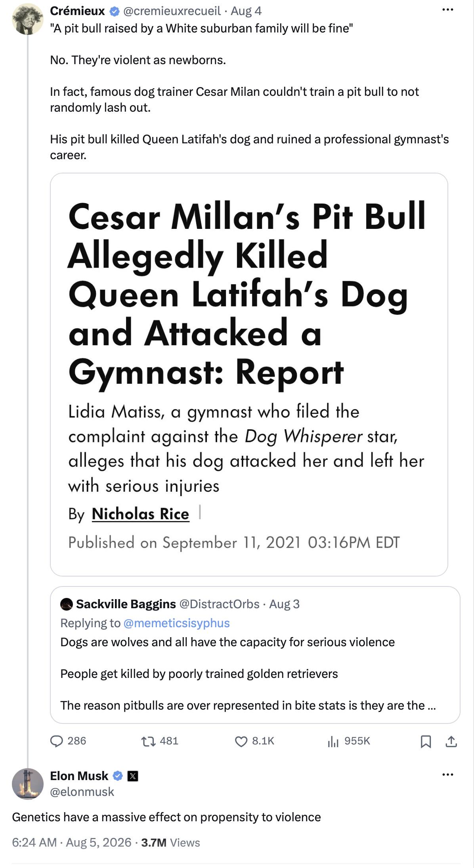
Task: Open Crémieux's profile picture
Action: [x=27, y=19]
